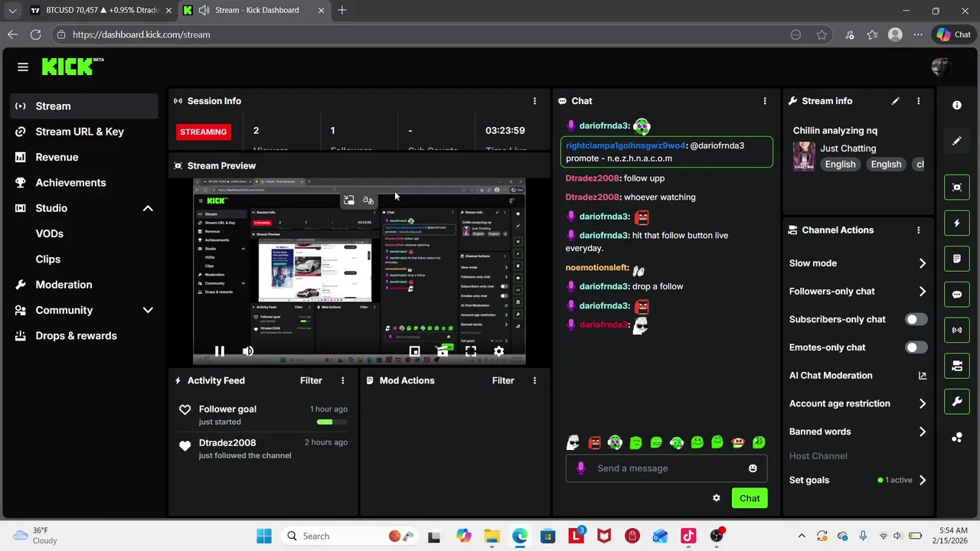This screenshot has height=551, width=980.
Task: Edit stream info with the pencil icon
Action: (x=895, y=101)
